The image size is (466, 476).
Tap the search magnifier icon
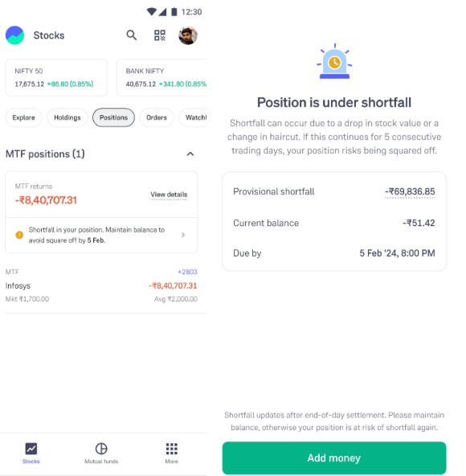point(132,35)
